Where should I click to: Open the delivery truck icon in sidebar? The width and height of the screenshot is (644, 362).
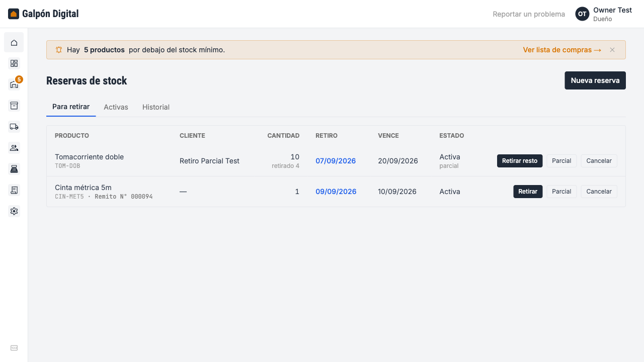14,127
